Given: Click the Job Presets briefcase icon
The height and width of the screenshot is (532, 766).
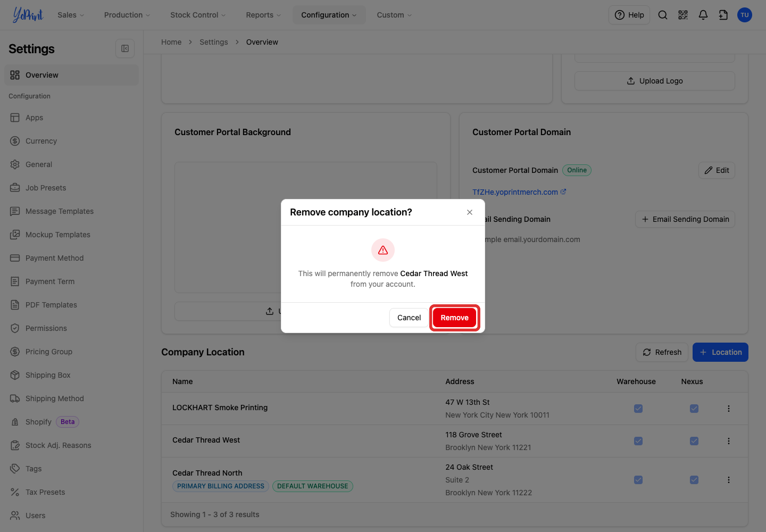Looking at the screenshot, I should click(15, 188).
